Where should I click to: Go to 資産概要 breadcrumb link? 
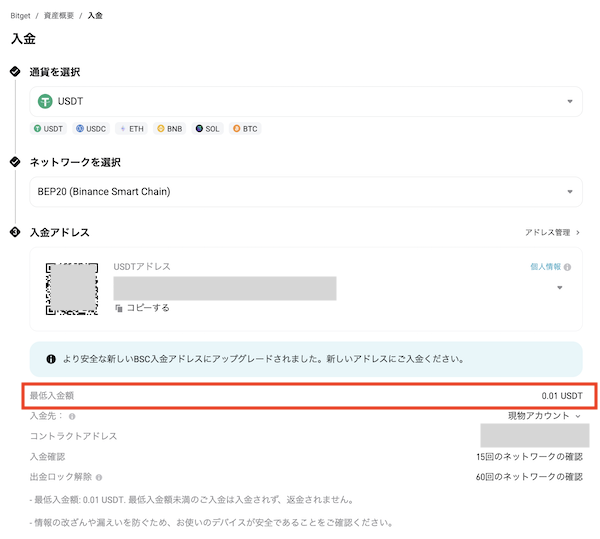coord(59,16)
